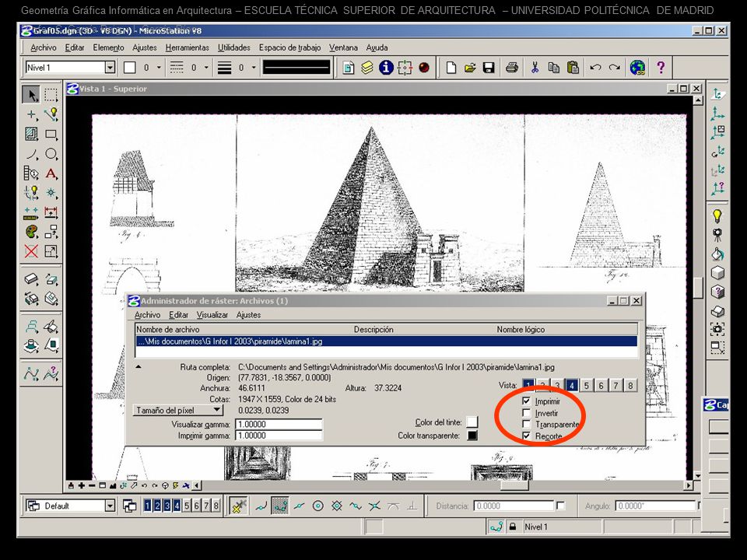Click the Redo arrow icon
This screenshot has height=560, width=747.
pyautogui.click(x=615, y=68)
